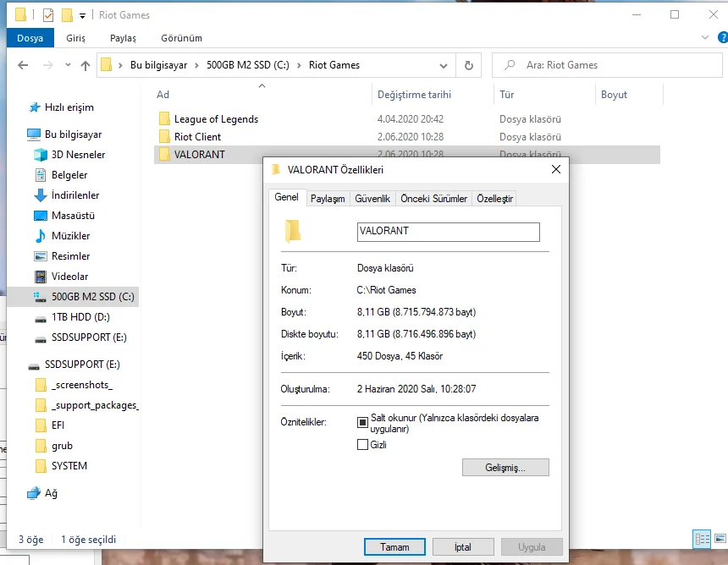The width and height of the screenshot is (728, 565).
Task: Select the VALORANT folder in file list
Action: tap(199, 155)
